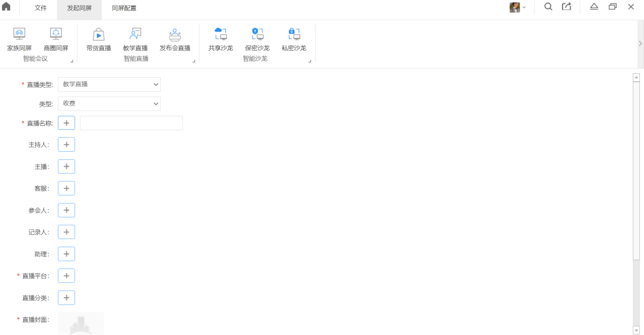Click the share icon in title bar

pos(566,7)
